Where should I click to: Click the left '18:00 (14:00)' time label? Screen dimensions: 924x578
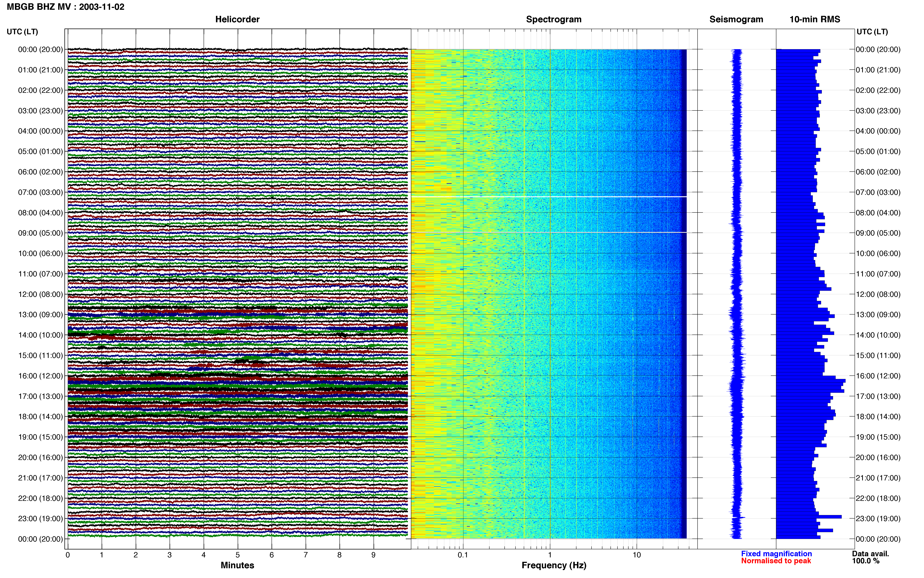coord(41,417)
